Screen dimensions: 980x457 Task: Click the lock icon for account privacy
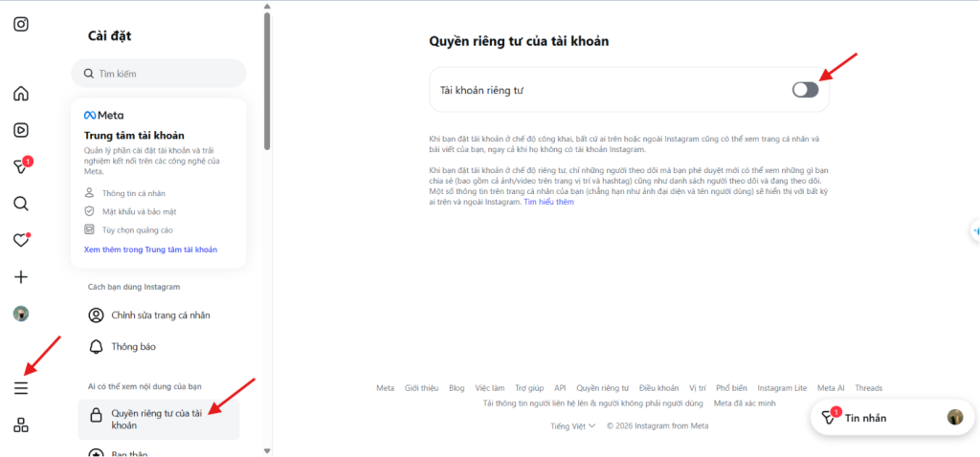point(96,415)
